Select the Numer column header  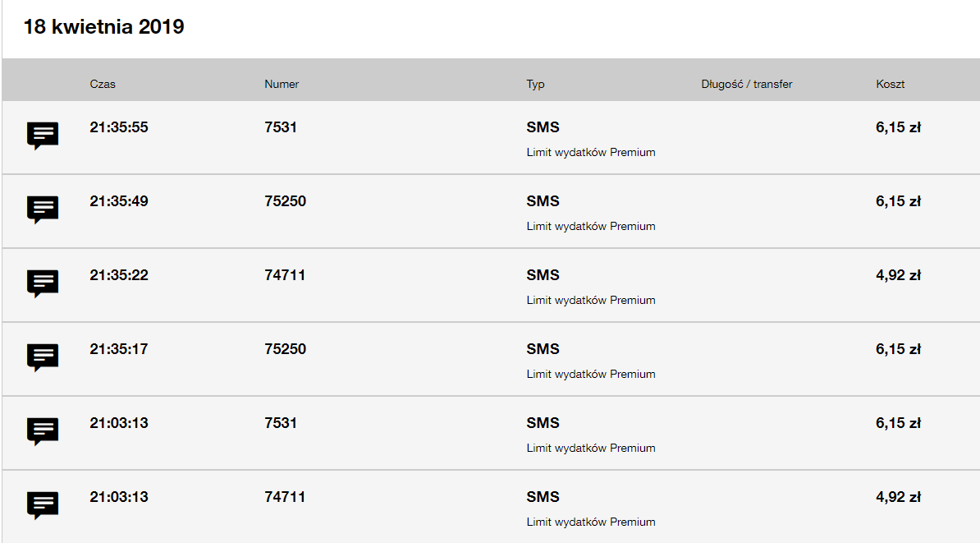coord(282,84)
